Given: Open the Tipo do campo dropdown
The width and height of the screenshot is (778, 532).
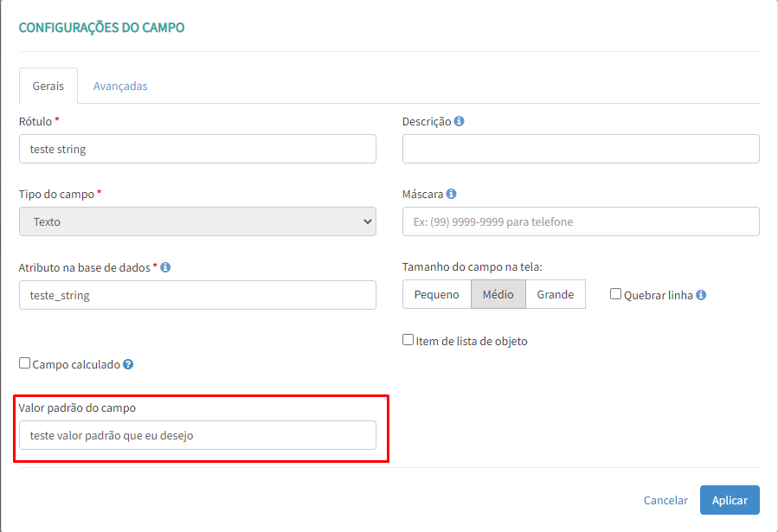Looking at the screenshot, I should point(197,221).
